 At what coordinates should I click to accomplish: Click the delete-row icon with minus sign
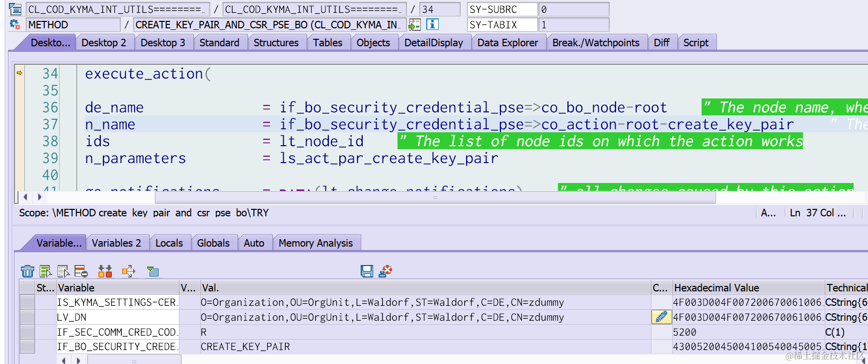click(x=81, y=271)
